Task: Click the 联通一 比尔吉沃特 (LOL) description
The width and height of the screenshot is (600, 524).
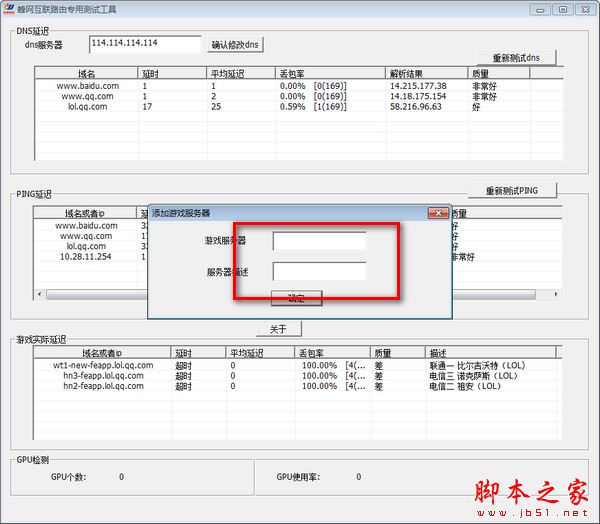Action: tap(477, 365)
